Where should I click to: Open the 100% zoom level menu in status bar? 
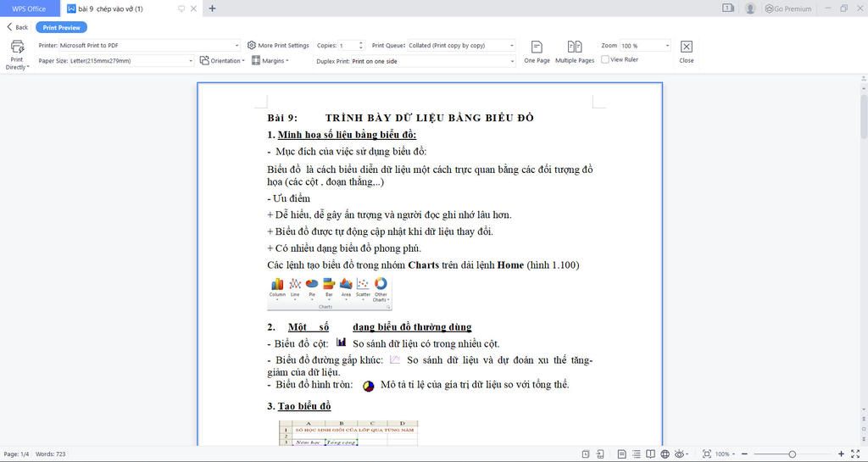725,454
